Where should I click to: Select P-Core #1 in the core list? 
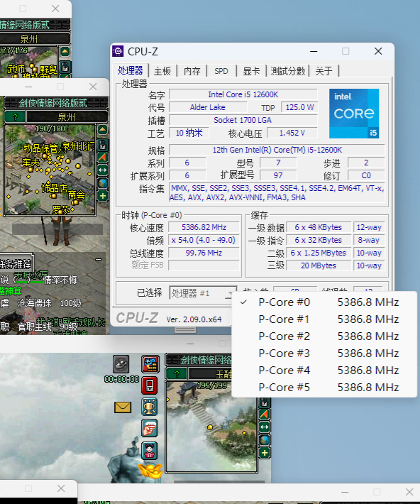(x=324, y=319)
